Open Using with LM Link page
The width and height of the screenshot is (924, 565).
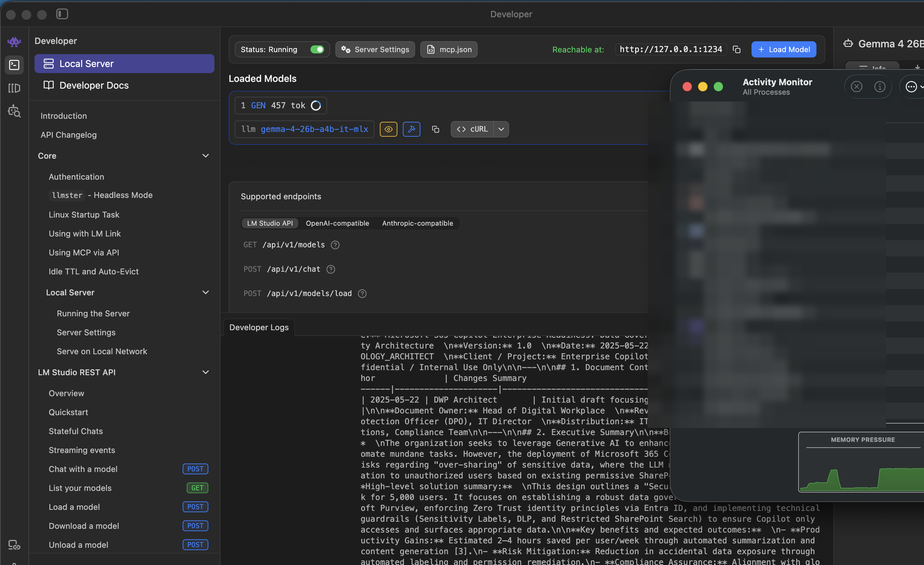tap(85, 234)
